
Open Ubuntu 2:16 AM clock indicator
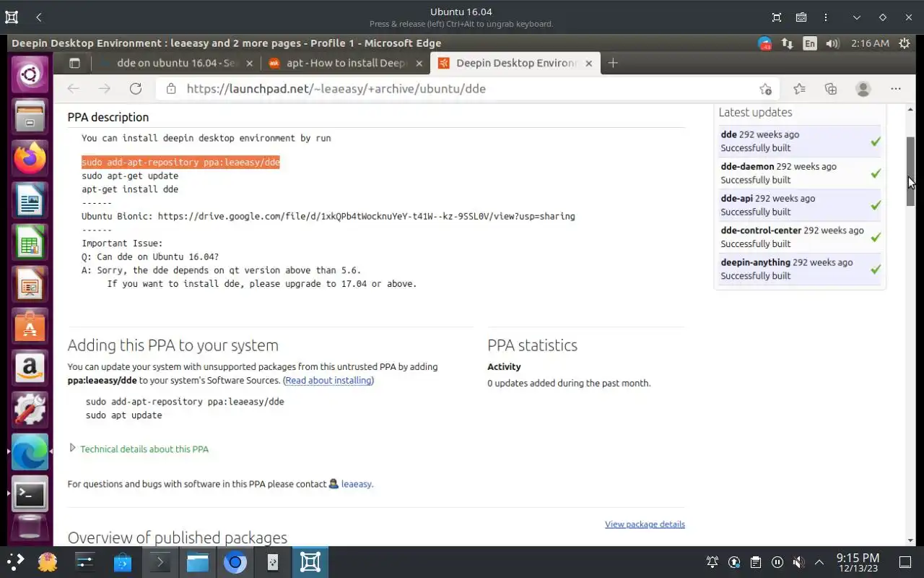pyautogui.click(x=870, y=43)
